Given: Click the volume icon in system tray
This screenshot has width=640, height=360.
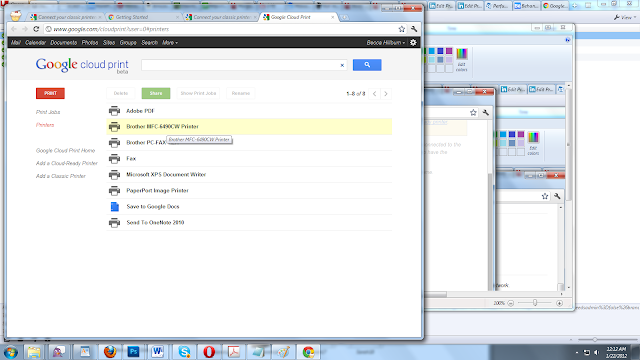Looking at the screenshot, I should coord(596,352).
